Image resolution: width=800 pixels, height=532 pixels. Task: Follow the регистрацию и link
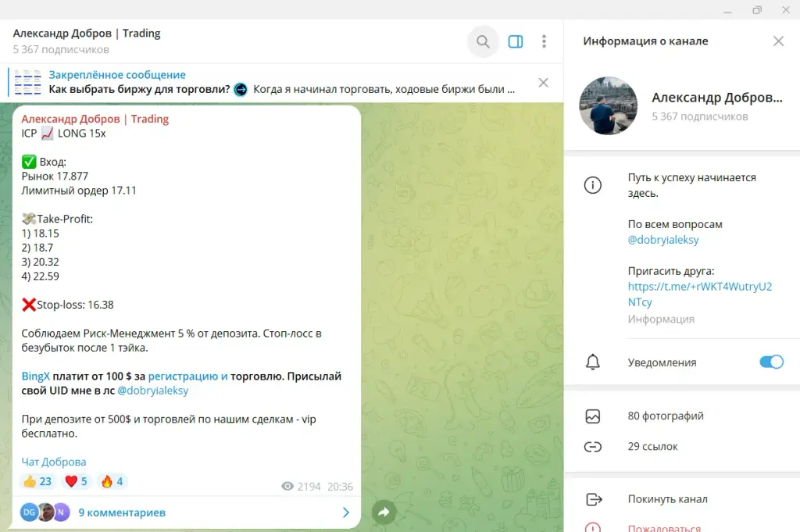(x=187, y=377)
